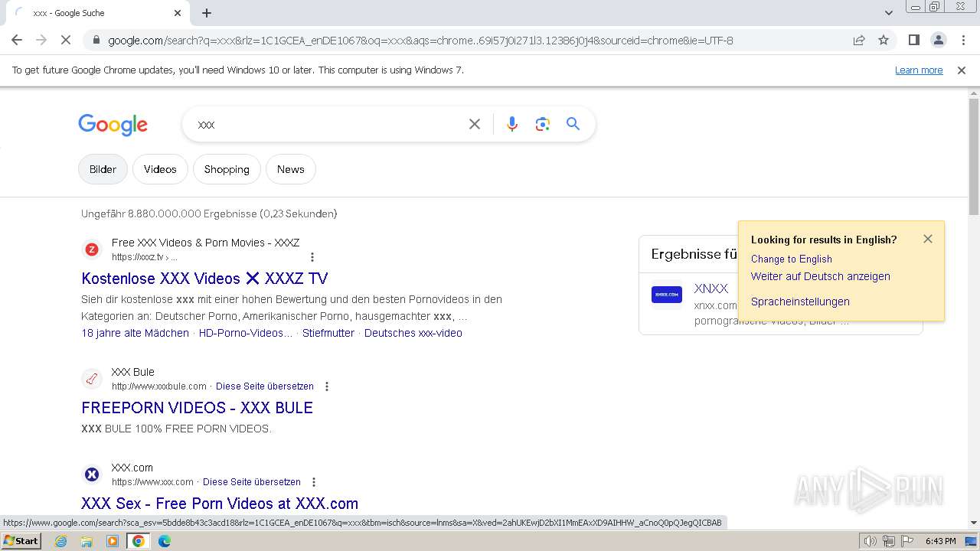Viewport: 980px width, 551px height.
Task: Click the XXX Bule site favicon
Action: (92, 379)
